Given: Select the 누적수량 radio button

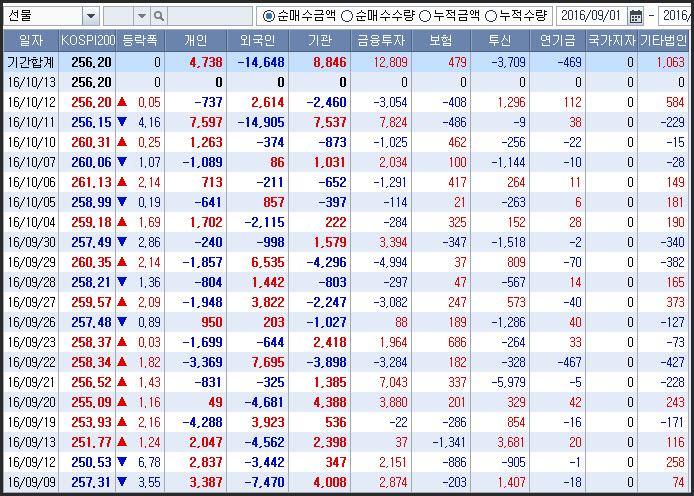Looking at the screenshot, I should tap(491, 16).
